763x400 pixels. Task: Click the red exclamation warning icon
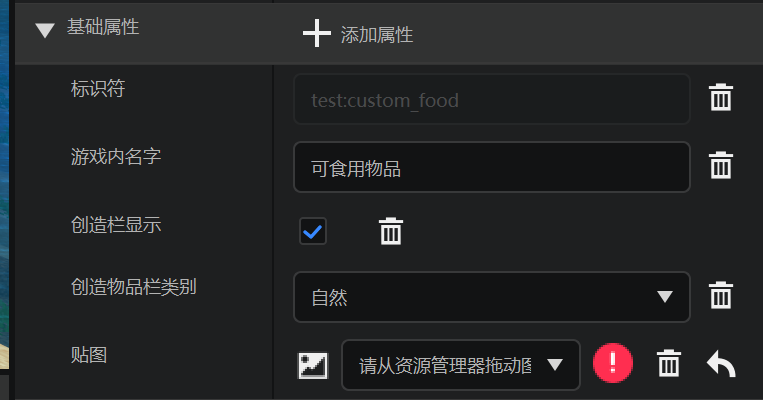click(613, 363)
